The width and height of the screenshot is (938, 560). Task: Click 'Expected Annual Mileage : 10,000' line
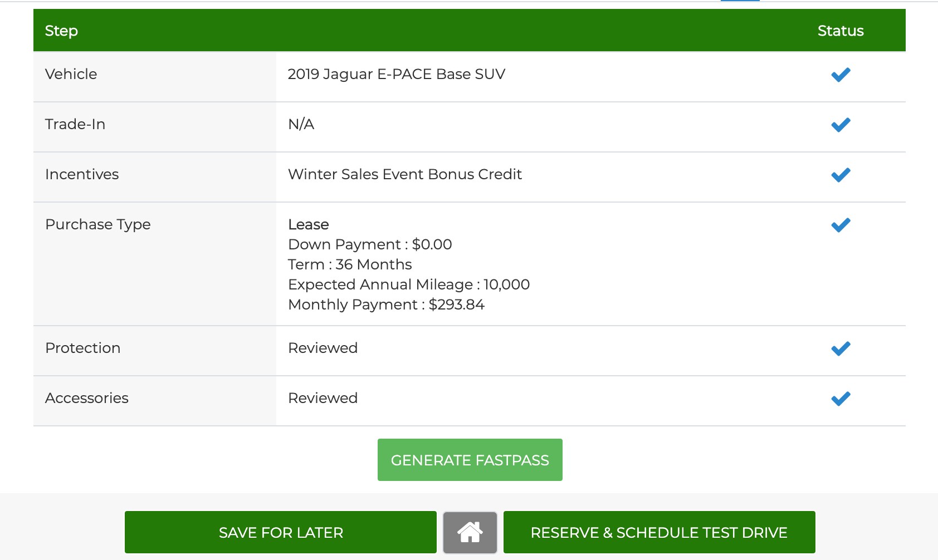point(409,284)
